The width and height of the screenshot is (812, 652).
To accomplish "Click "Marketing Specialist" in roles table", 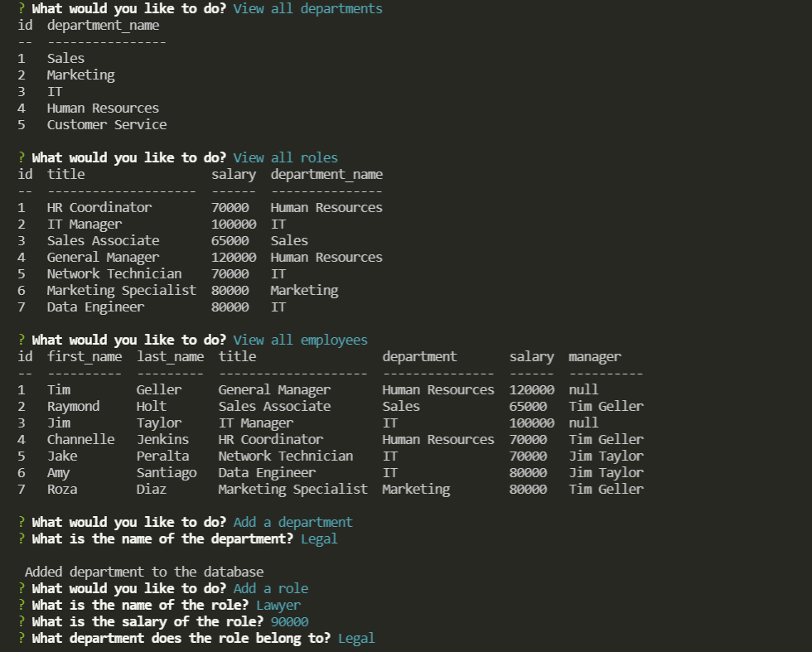I will (x=121, y=290).
